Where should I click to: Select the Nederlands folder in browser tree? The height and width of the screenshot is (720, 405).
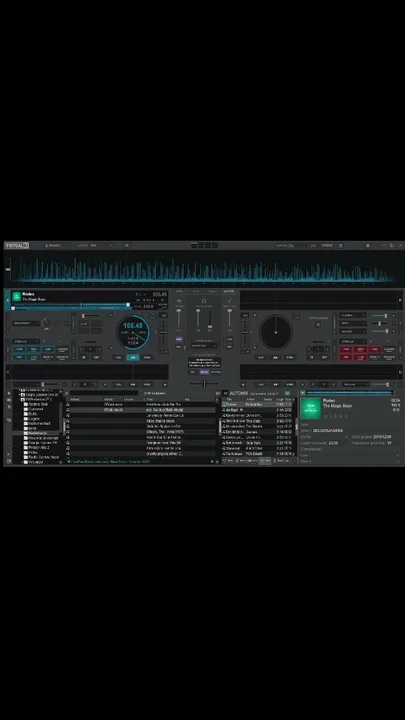(38, 433)
